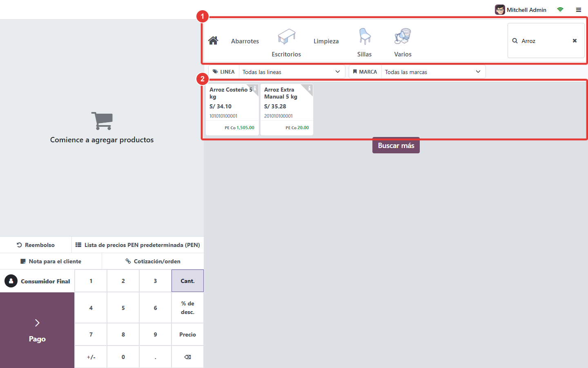This screenshot has width=588, height=368.
Task: Select the Sillas chair icon
Action: 365,36
